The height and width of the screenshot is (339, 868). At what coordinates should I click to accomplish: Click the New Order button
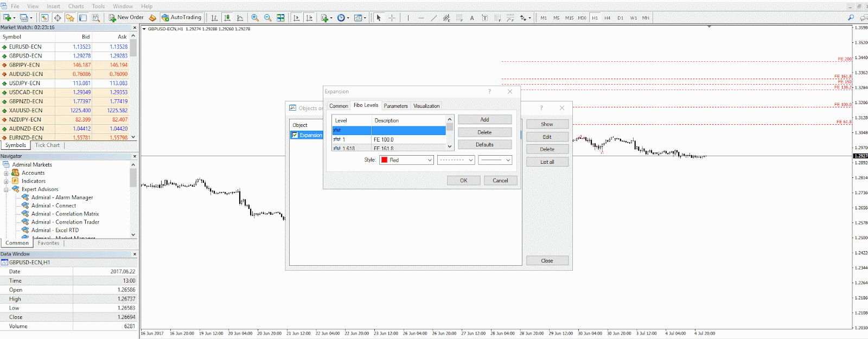point(126,18)
